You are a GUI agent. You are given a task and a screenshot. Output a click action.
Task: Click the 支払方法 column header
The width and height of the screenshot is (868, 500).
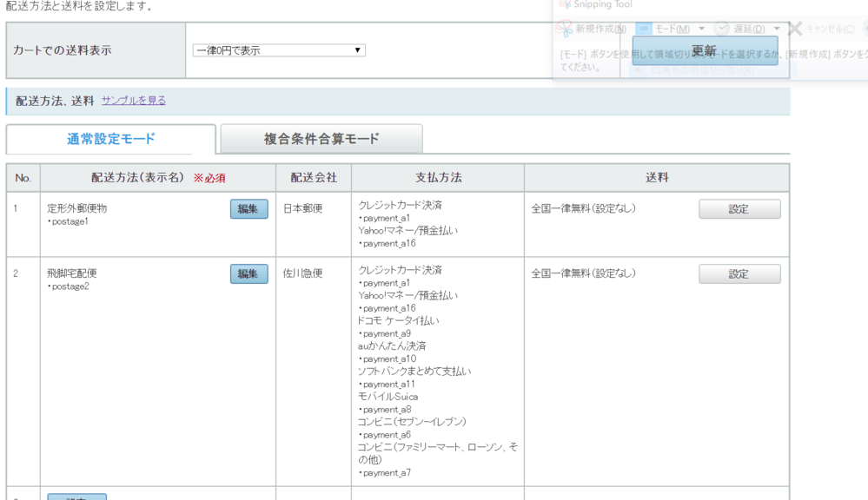[x=439, y=178]
